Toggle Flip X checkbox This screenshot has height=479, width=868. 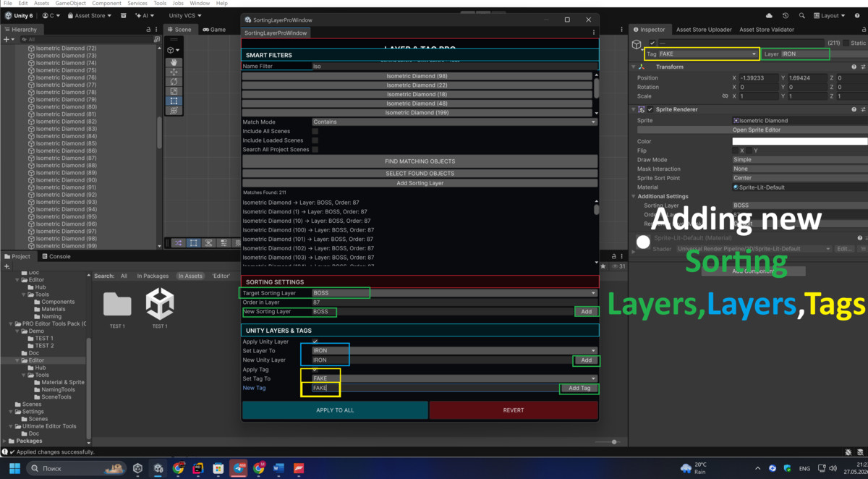(x=736, y=151)
